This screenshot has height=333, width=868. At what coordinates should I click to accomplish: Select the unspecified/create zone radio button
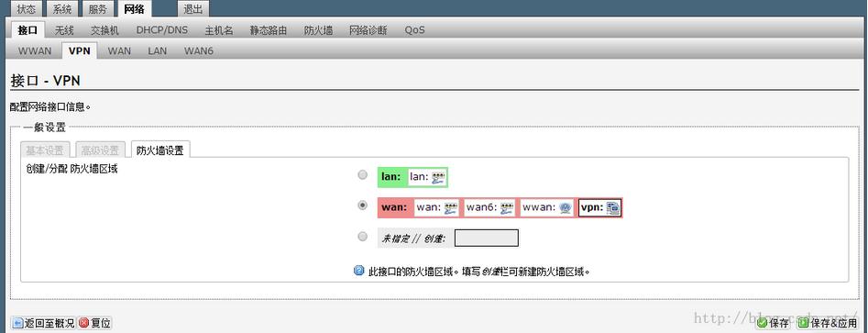[x=363, y=237]
